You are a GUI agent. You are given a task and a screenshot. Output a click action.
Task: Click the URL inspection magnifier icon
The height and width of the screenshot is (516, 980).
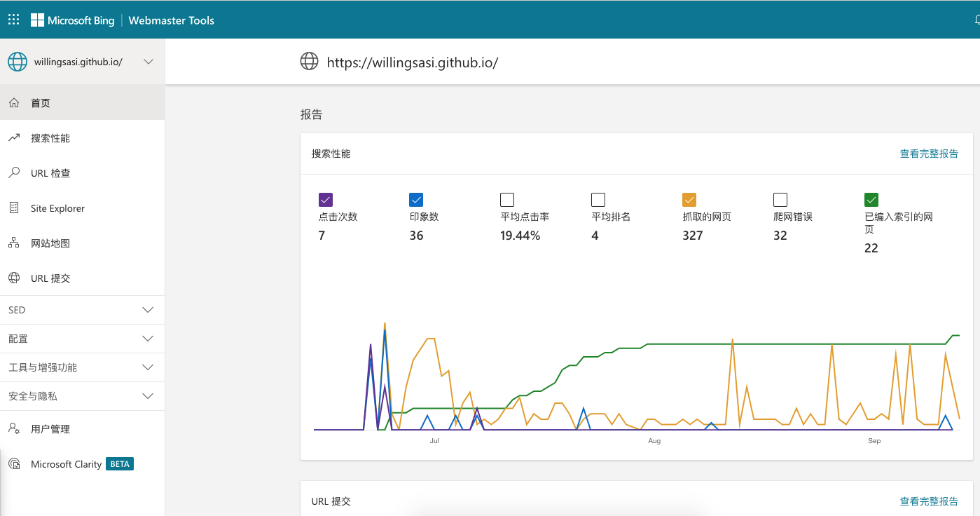coord(14,173)
